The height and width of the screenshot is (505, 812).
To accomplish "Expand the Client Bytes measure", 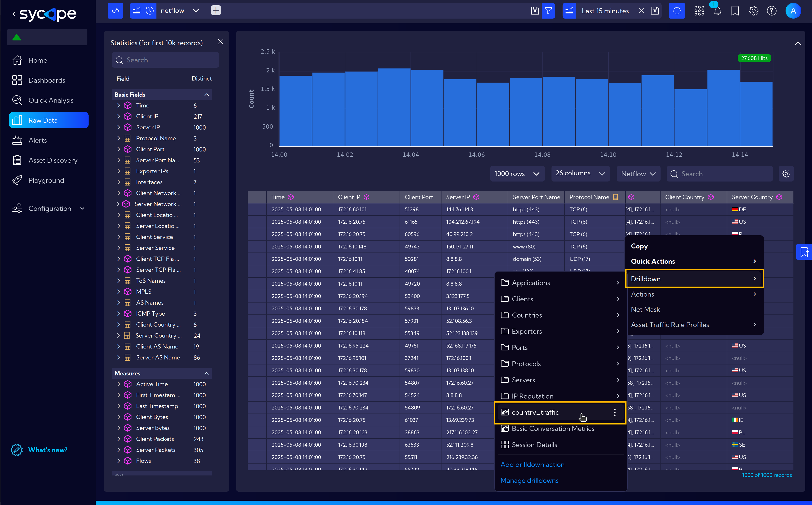I will [x=119, y=417].
